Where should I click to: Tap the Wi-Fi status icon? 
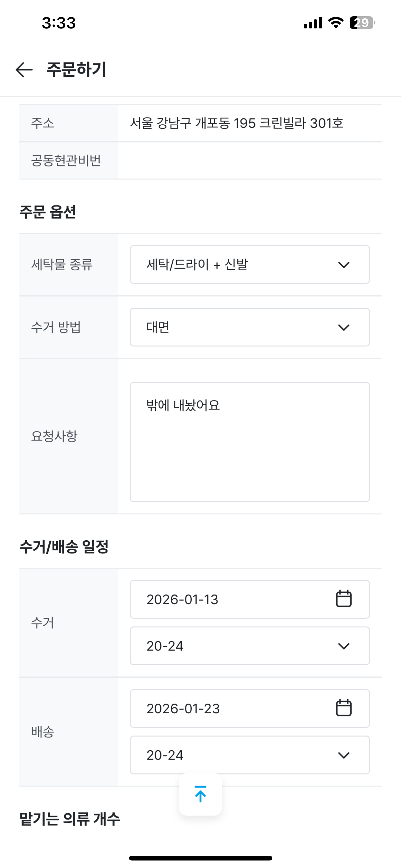336,23
